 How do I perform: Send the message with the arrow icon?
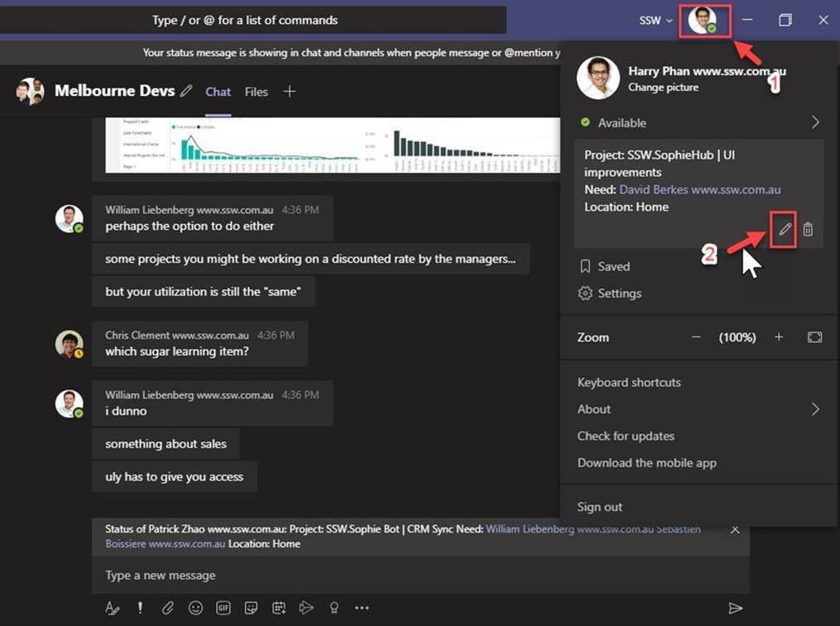click(735, 608)
